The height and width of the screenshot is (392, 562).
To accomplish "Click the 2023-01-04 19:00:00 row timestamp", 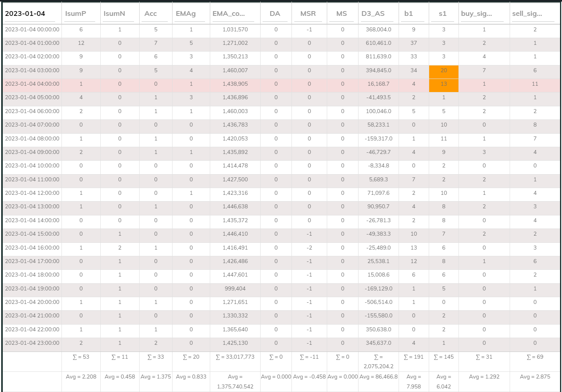I will click(x=32, y=288).
